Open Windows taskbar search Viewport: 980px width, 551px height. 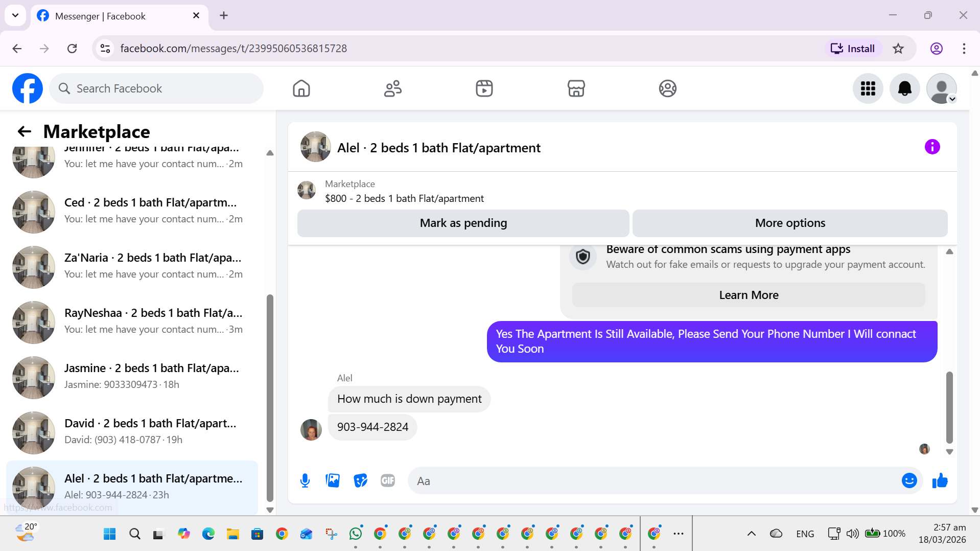tap(135, 534)
